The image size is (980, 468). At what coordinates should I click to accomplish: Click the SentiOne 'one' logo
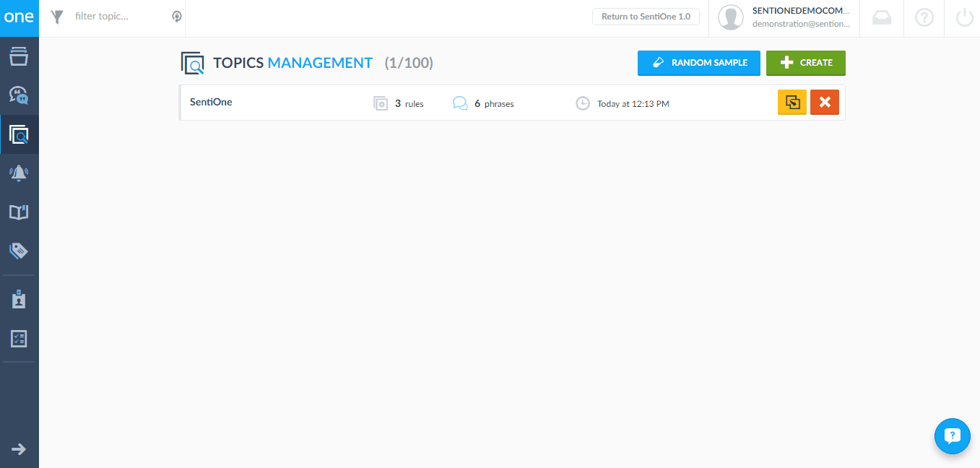(x=19, y=18)
